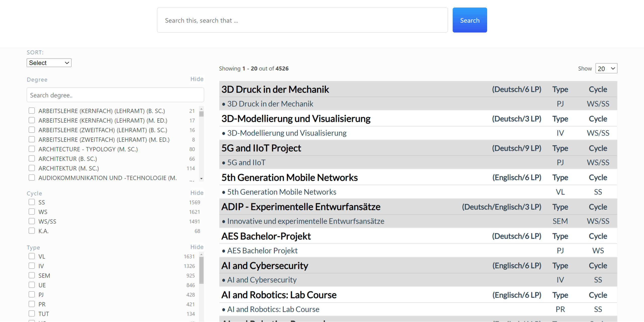Screen dimensions: 644x322
Task: Click the blue Search button
Action: [469, 20]
